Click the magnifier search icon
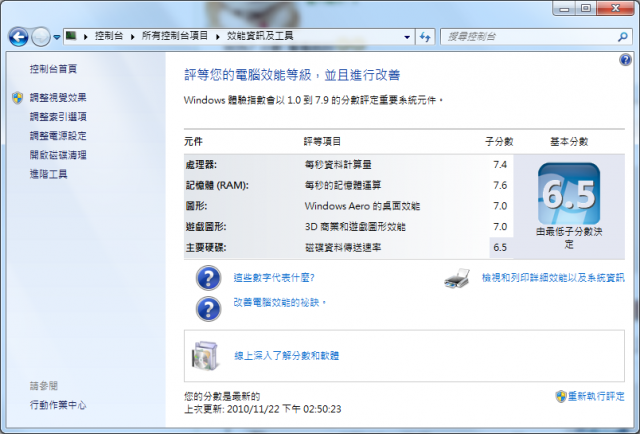The width and height of the screenshot is (640, 434). (x=623, y=37)
